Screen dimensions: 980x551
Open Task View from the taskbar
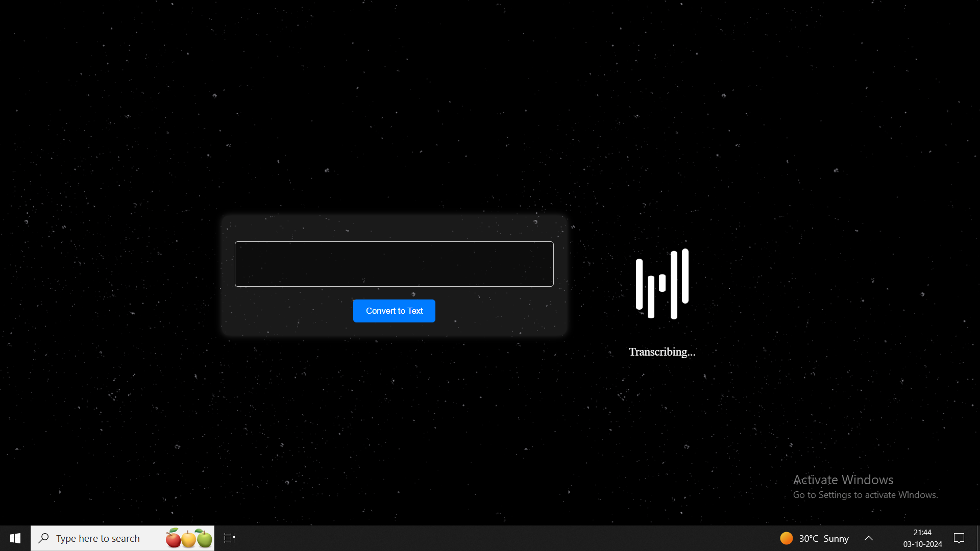[x=230, y=538]
